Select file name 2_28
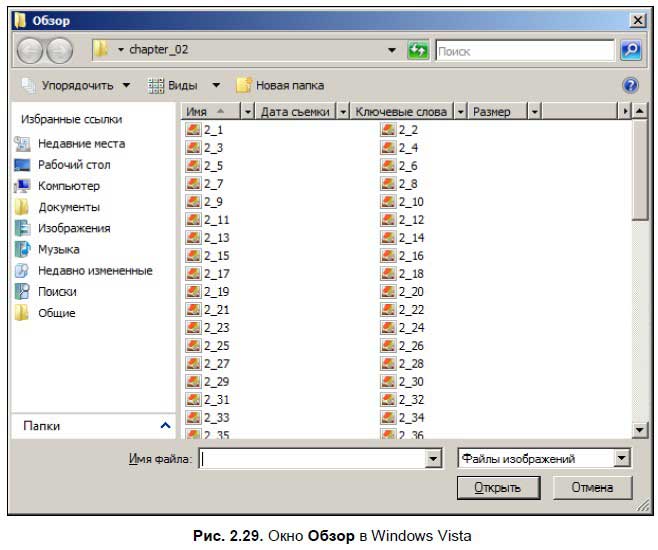 point(411,363)
